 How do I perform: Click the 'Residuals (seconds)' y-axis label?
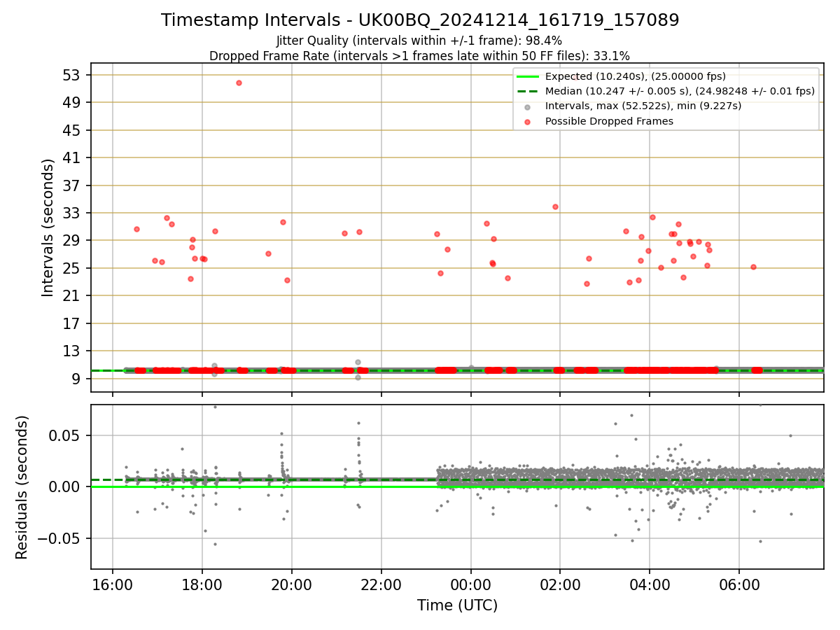22,487
